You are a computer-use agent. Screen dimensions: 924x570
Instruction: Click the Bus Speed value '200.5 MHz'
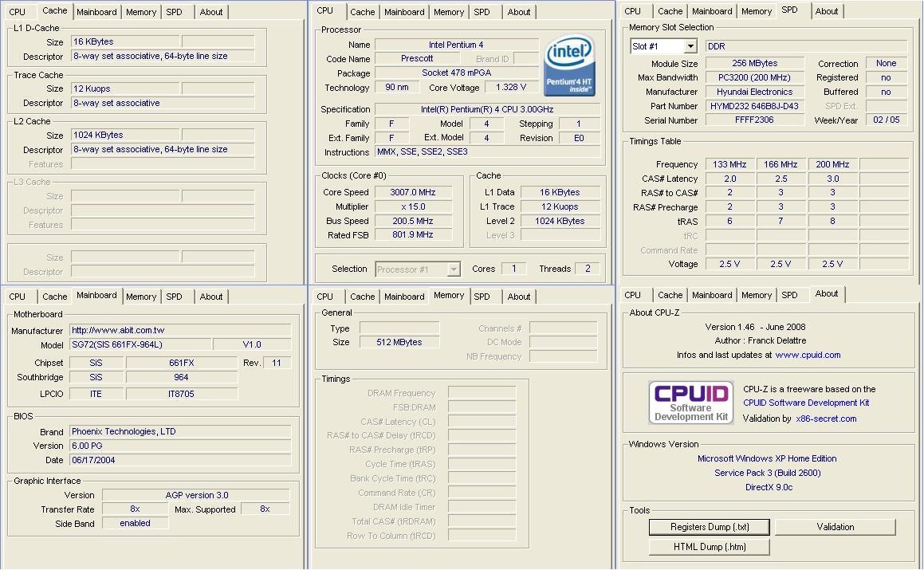413,221
